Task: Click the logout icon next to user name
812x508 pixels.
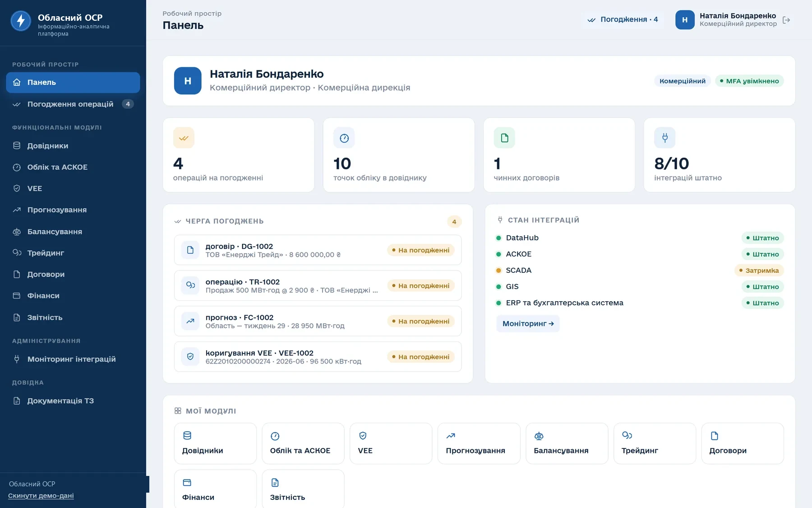Action: pyautogui.click(x=786, y=20)
